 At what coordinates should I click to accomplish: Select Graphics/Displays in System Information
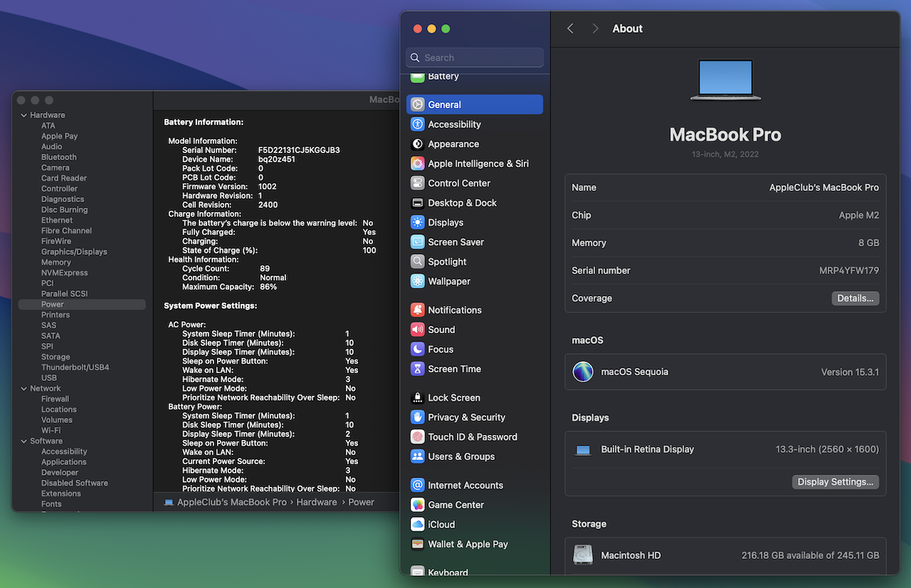74,252
